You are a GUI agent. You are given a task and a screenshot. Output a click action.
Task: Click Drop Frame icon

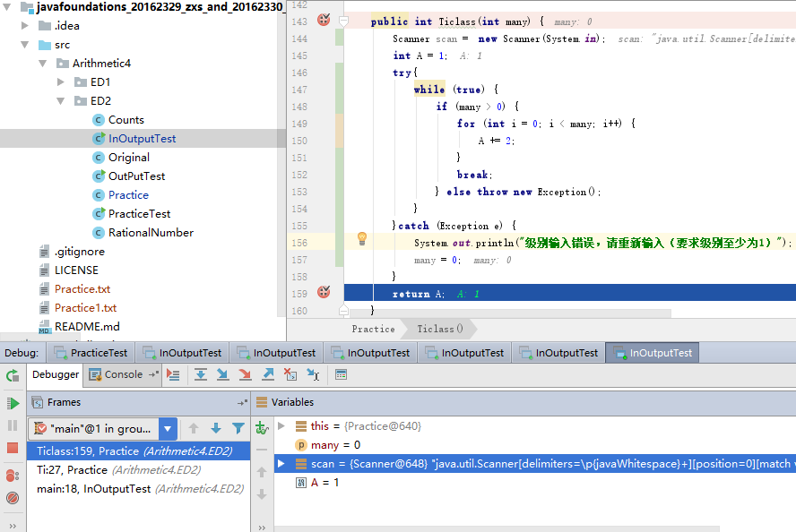290,375
